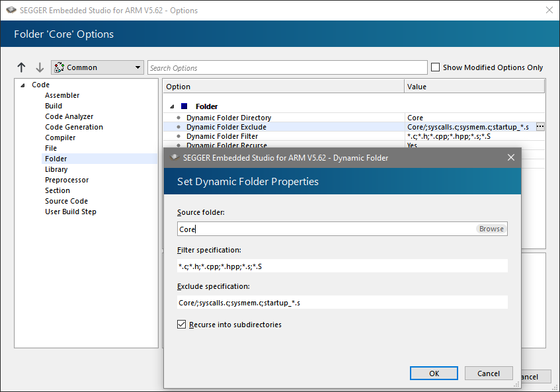This screenshot has height=392, width=560.
Task: Select Code Generation category
Action: tap(74, 127)
